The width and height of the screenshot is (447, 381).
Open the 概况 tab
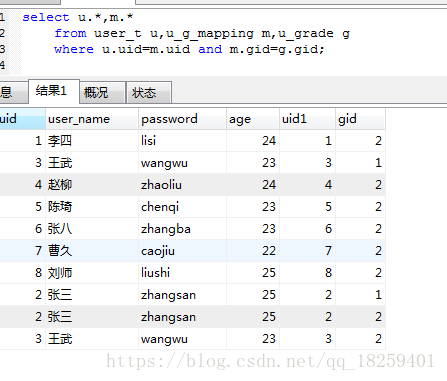click(x=103, y=92)
